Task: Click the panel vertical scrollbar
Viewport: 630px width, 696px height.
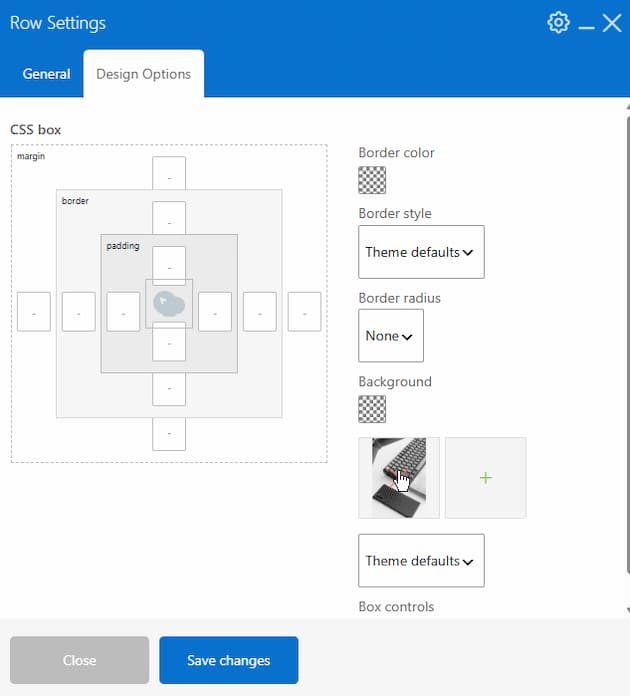Action: tap(628, 344)
